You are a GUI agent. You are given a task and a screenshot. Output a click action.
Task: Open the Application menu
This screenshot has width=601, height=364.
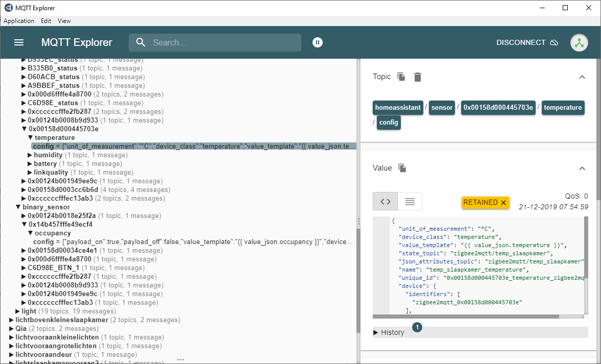(x=19, y=21)
